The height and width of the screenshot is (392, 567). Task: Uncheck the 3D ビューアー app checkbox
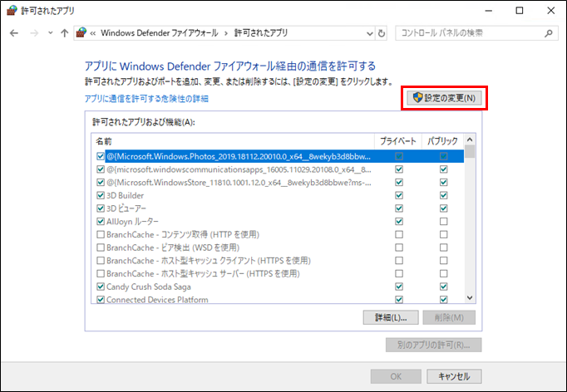tap(101, 208)
